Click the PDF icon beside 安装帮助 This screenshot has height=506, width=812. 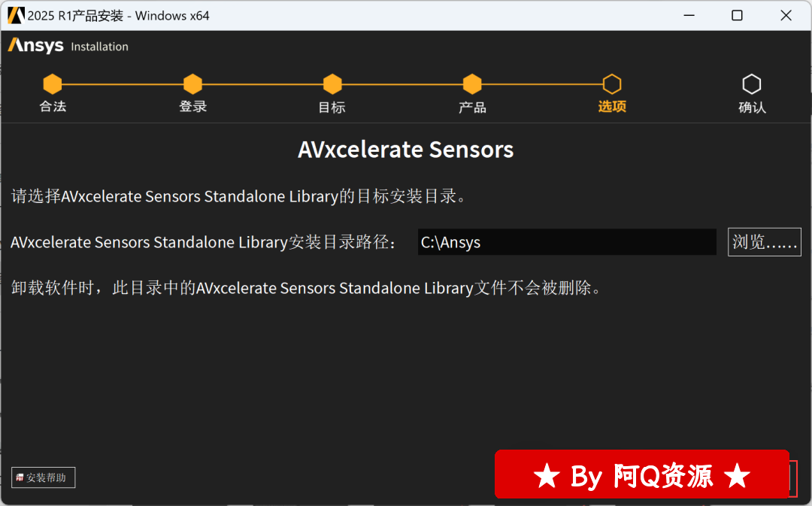pyautogui.click(x=20, y=477)
